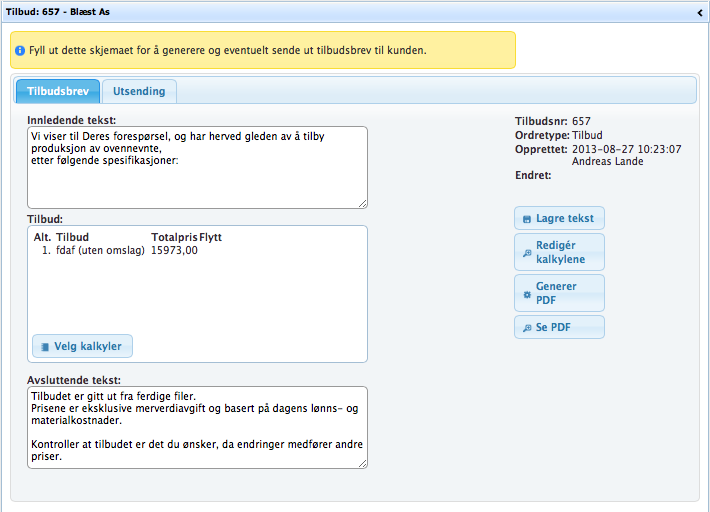The image size is (710, 512).
Task: Click the Totalpris column header
Action: [x=174, y=237]
